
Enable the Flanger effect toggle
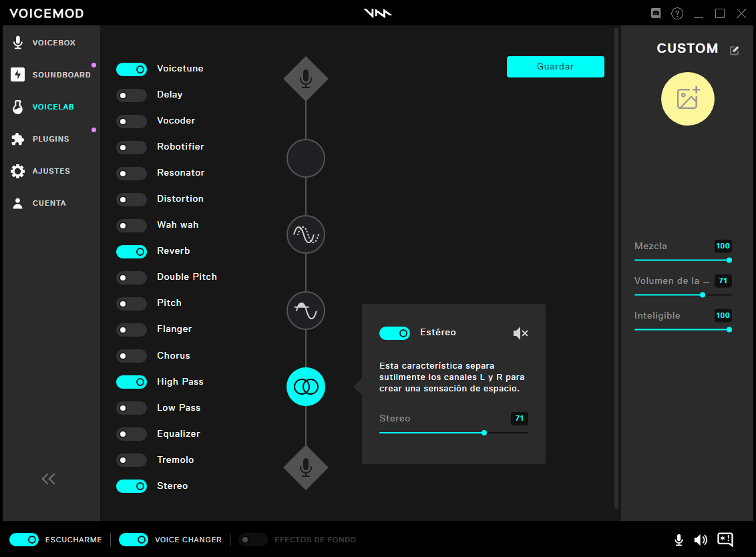point(132,330)
